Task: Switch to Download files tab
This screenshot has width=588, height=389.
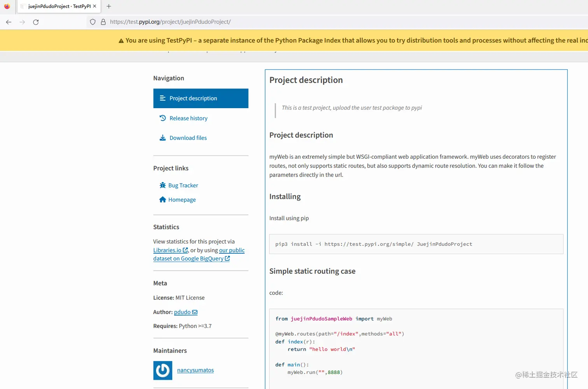Action: click(x=188, y=138)
